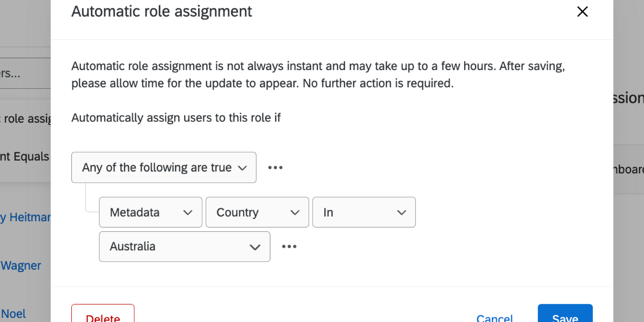Click the background "nt Equals" condition text
Viewport: 644px width, 322px height.
25,156
